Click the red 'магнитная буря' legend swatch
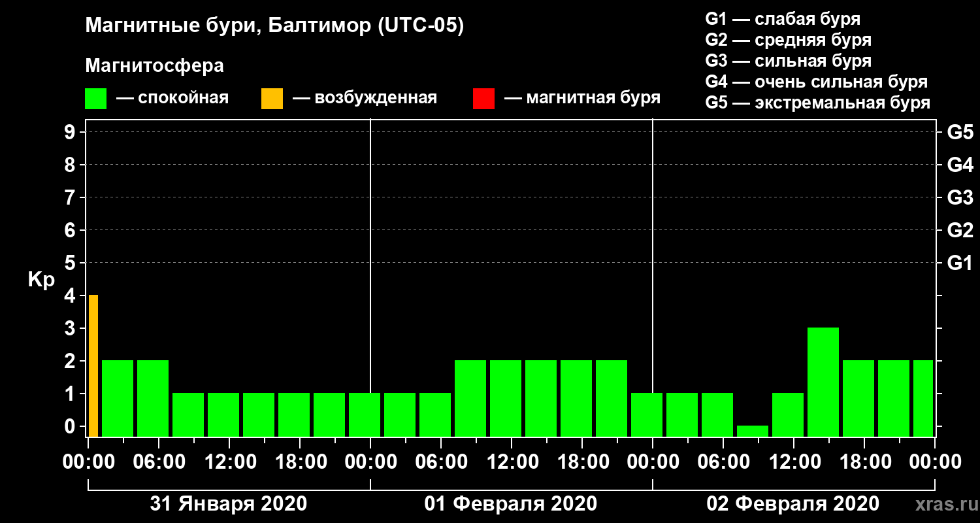The image size is (980, 523). pyautogui.click(x=483, y=99)
